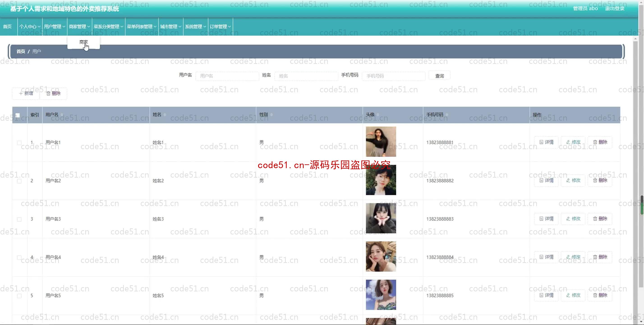Check the row 1 用户名1 checkbox
Image resolution: width=644 pixels, height=325 pixels.
tap(19, 143)
